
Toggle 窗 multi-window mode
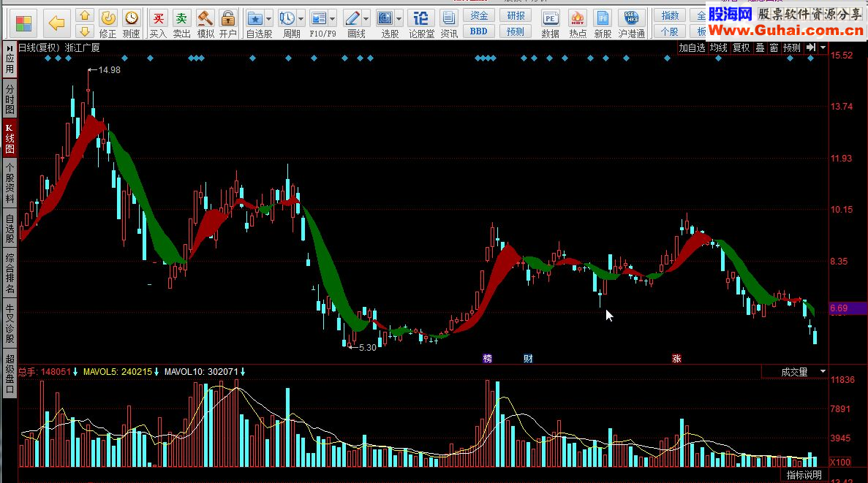click(774, 48)
